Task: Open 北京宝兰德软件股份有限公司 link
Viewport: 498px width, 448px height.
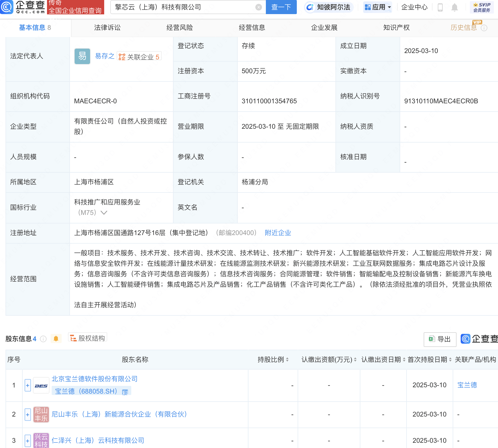Action: pyautogui.click(x=95, y=379)
